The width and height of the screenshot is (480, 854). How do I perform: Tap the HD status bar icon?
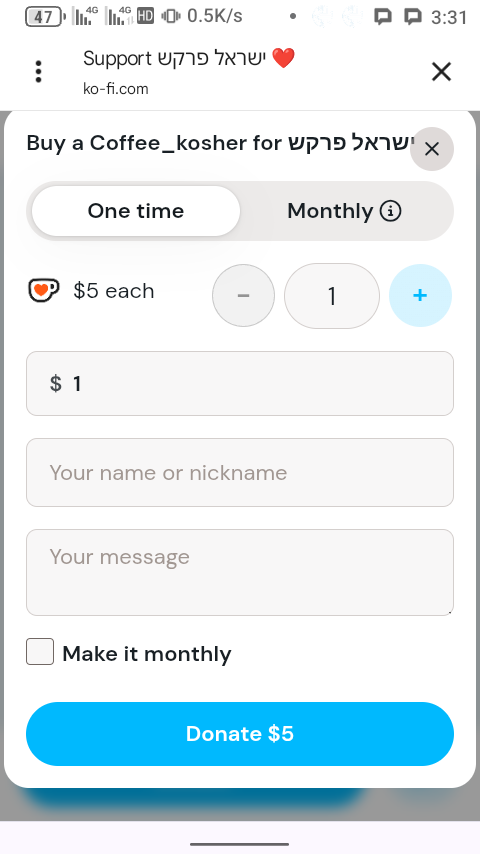coord(145,16)
